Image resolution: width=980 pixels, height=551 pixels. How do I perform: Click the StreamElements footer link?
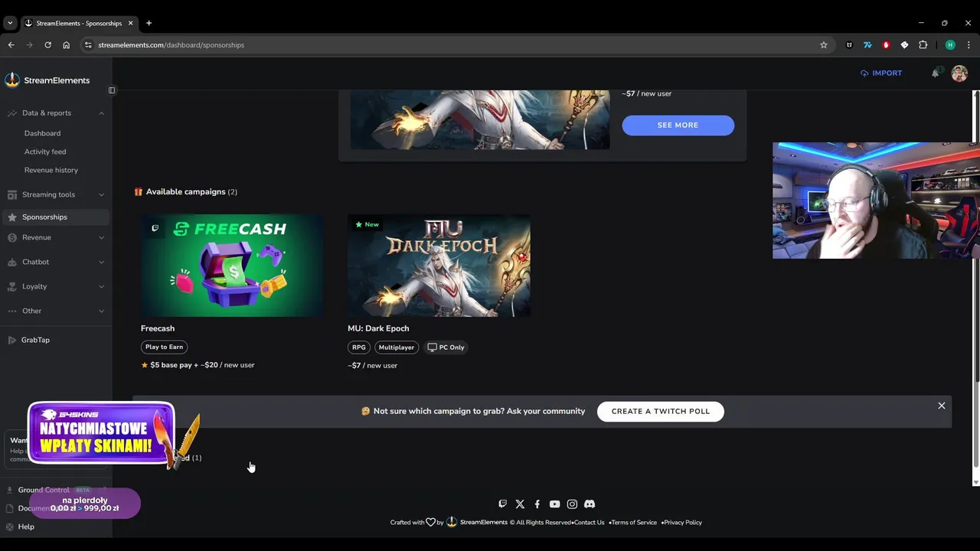point(483,523)
